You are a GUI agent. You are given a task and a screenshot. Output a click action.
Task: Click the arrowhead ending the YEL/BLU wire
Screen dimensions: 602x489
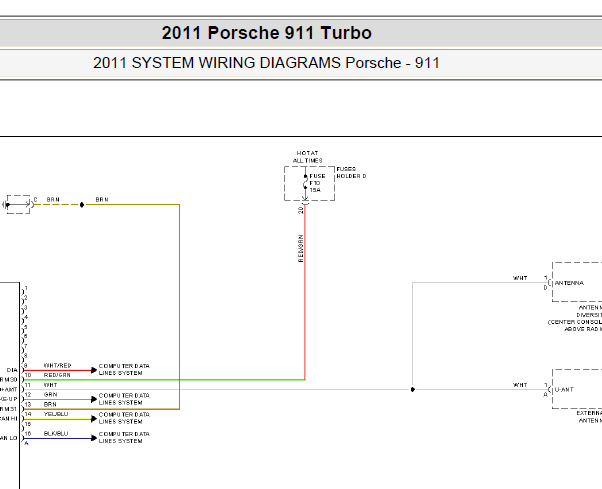(x=94, y=419)
